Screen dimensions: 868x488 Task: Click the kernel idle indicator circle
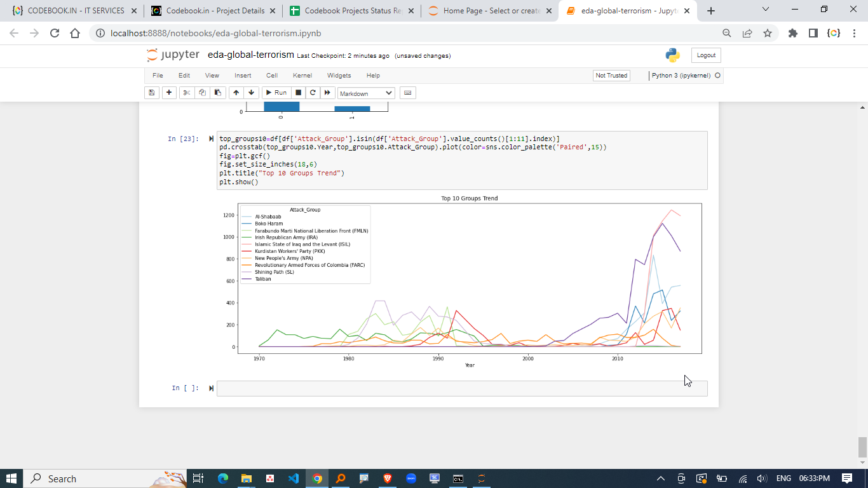tap(717, 76)
